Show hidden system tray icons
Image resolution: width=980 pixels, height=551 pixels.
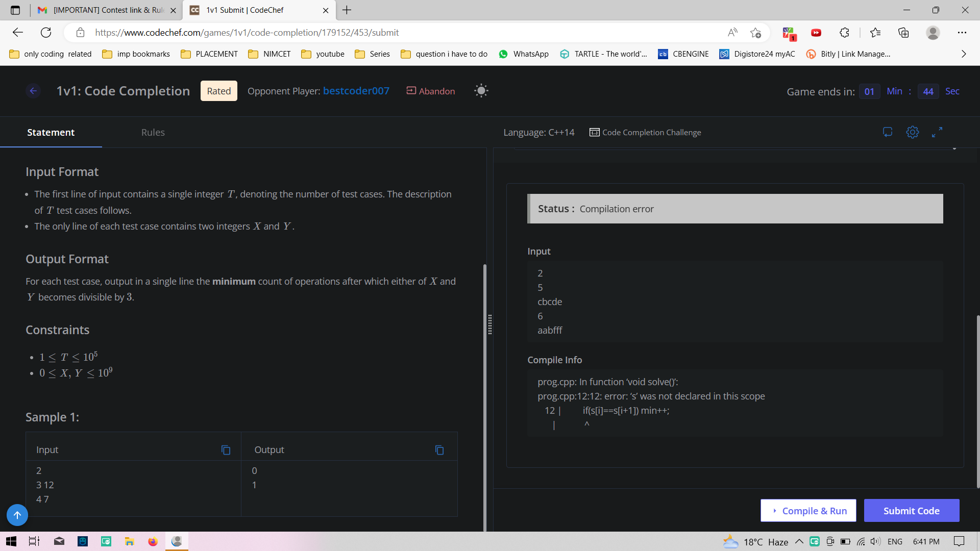[x=799, y=541]
